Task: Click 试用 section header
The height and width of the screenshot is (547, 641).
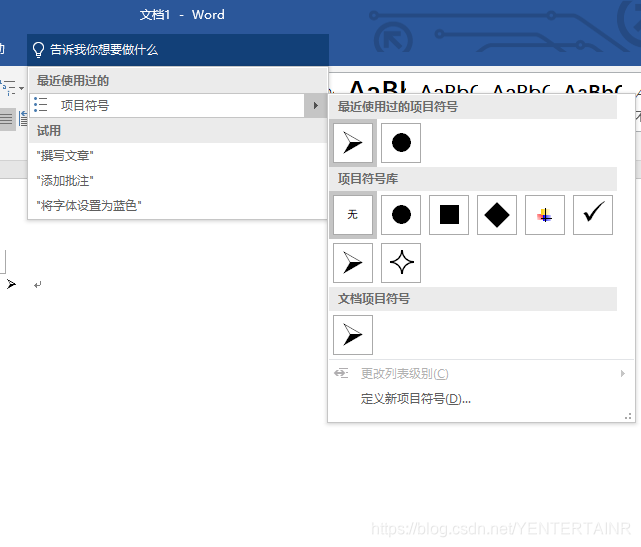Action: 178,131
